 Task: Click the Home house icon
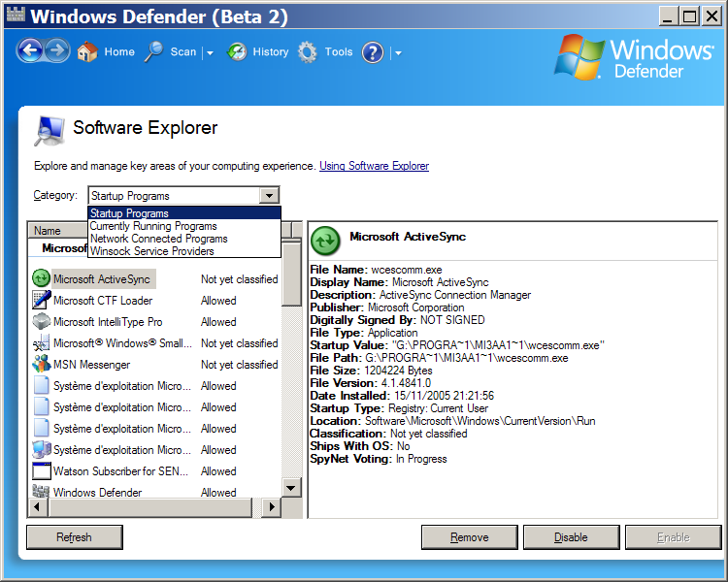[87, 51]
